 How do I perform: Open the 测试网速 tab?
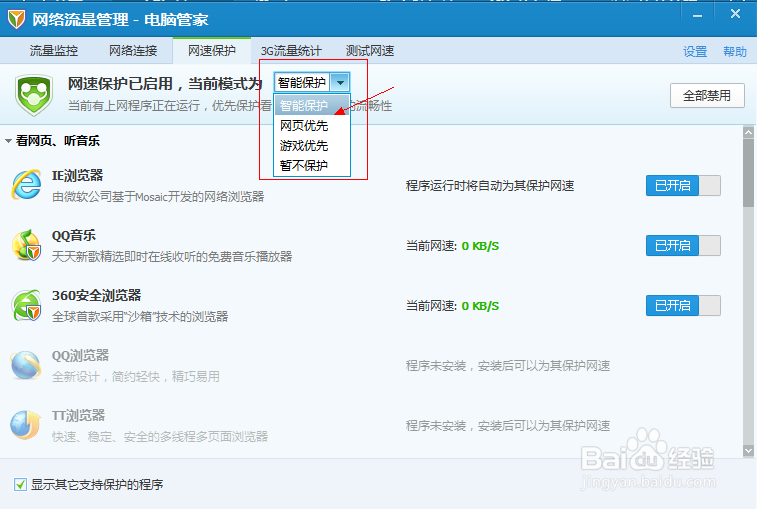click(x=370, y=51)
